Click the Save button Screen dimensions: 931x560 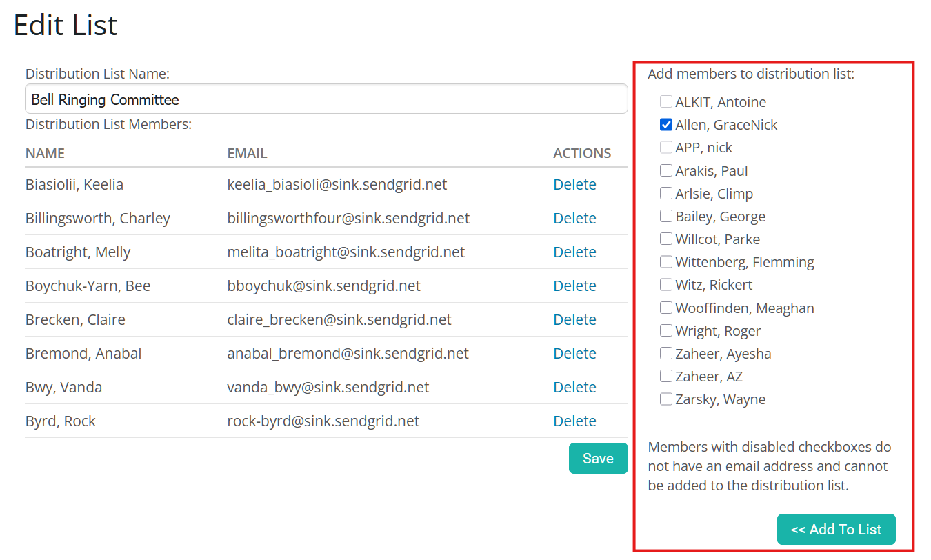point(598,459)
